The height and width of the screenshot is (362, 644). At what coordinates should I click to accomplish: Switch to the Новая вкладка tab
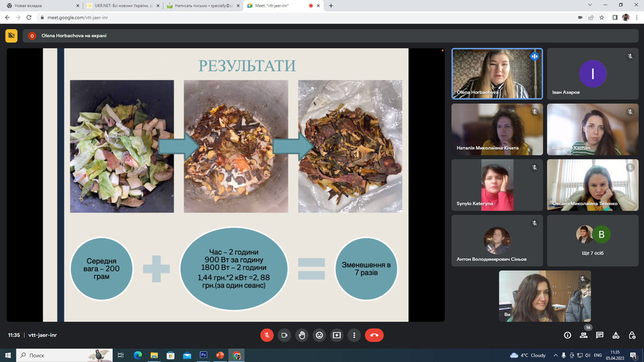pyautogui.click(x=40, y=5)
